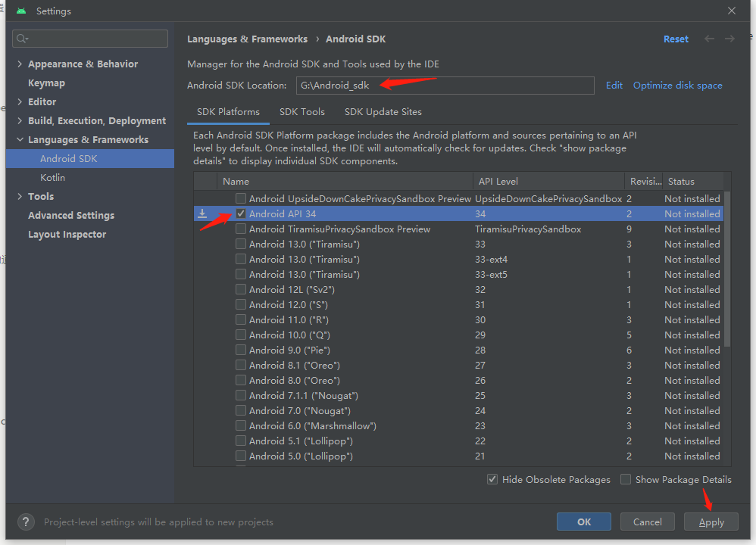Sort table by Status column header
The width and height of the screenshot is (756, 545).
(x=692, y=181)
